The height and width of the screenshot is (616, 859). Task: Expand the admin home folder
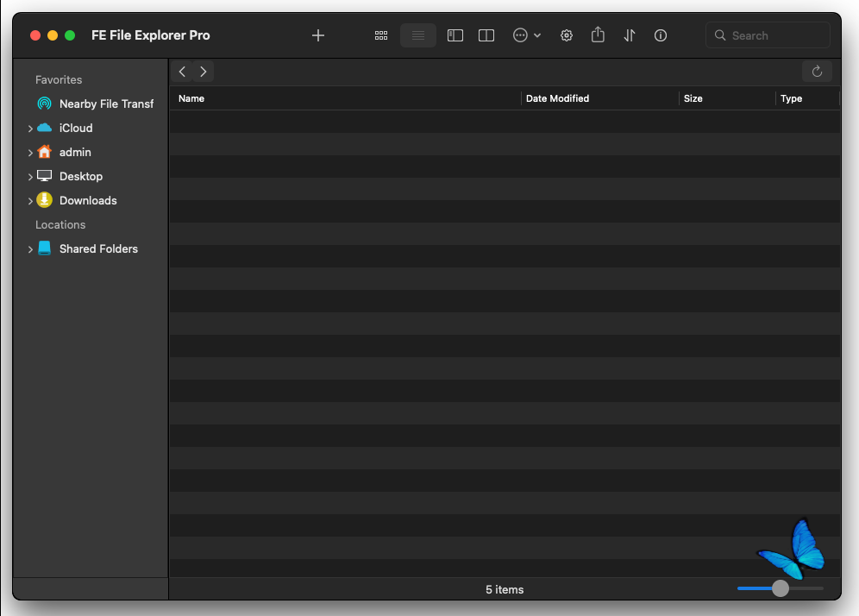click(30, 152)
